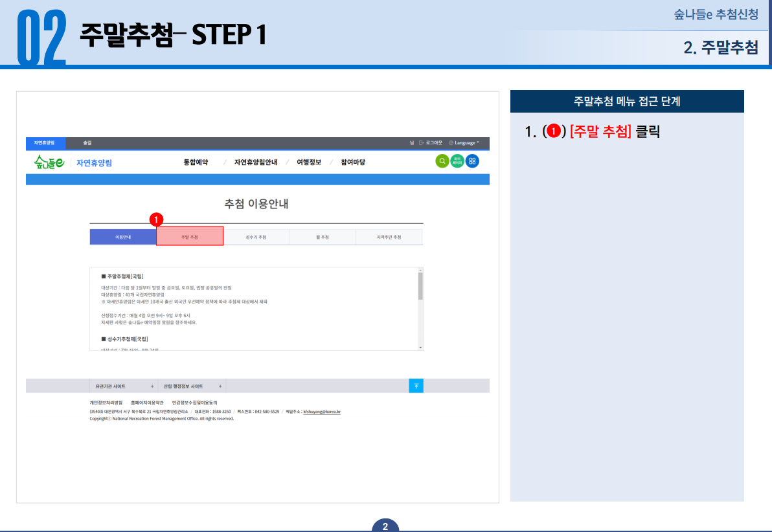Select the 성수기 추첨 tab
The height and width of the screenshot is (532, 772).
[x=256, y=237]
